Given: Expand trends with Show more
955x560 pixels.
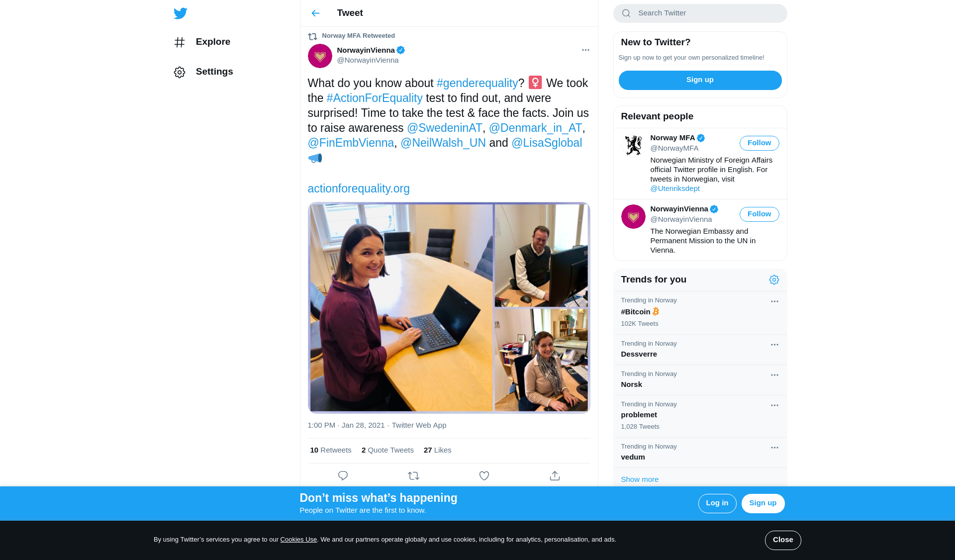Looking at the screenshot, I should click(x=640, y=479).
